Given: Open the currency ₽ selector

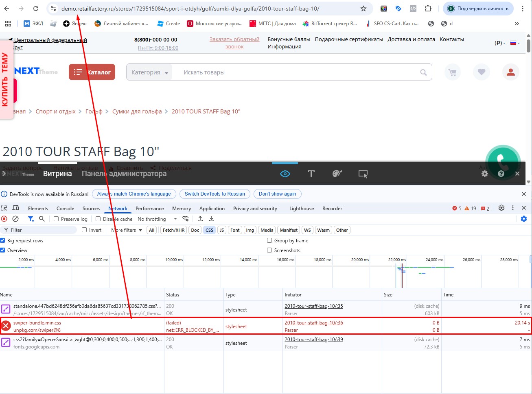Looking at the screenshot, I should [500, 43].
